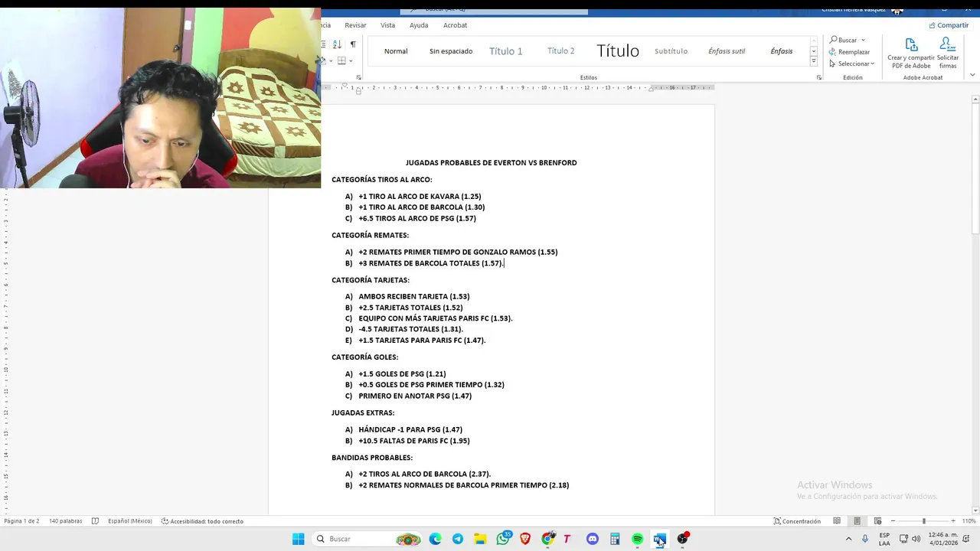Switch to Web Layout view icon
The image size is (980, 551).
[x=878, y=521]
